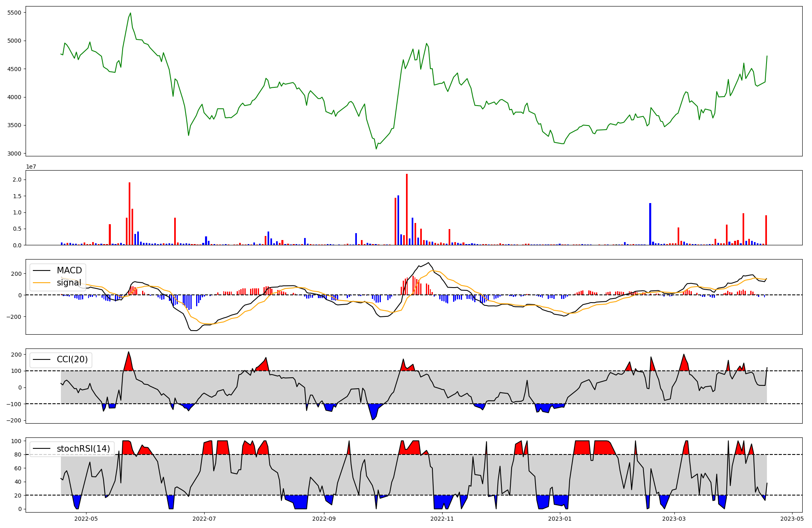Image resolution: width=812 pixels, height=528 pixels.
Task: Click the 2023-01 x-axis label
Action: [560, 518]
